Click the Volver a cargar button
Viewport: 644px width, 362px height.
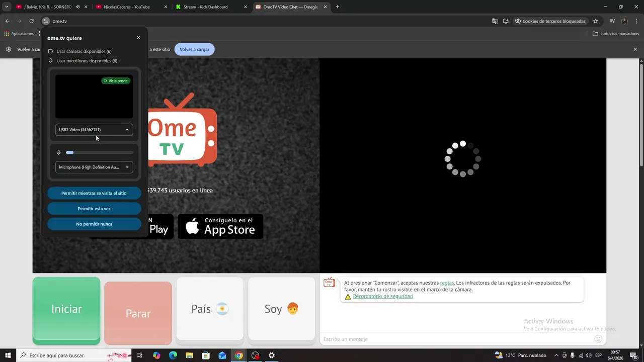pos(195,49)
